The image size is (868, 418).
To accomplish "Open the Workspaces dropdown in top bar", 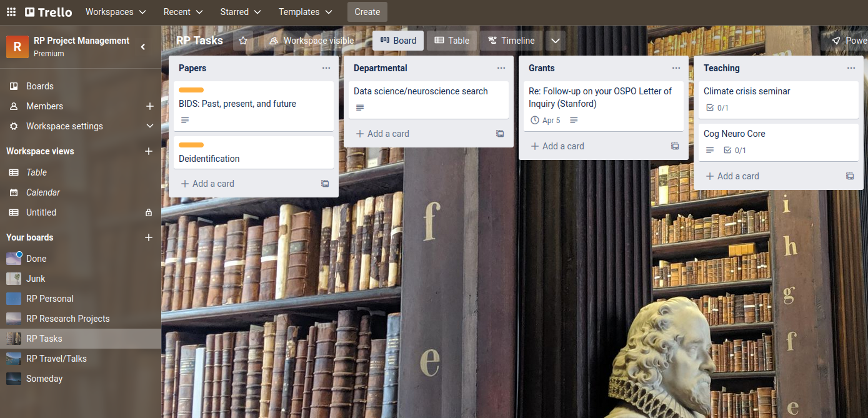I will (x=116, y=12).
